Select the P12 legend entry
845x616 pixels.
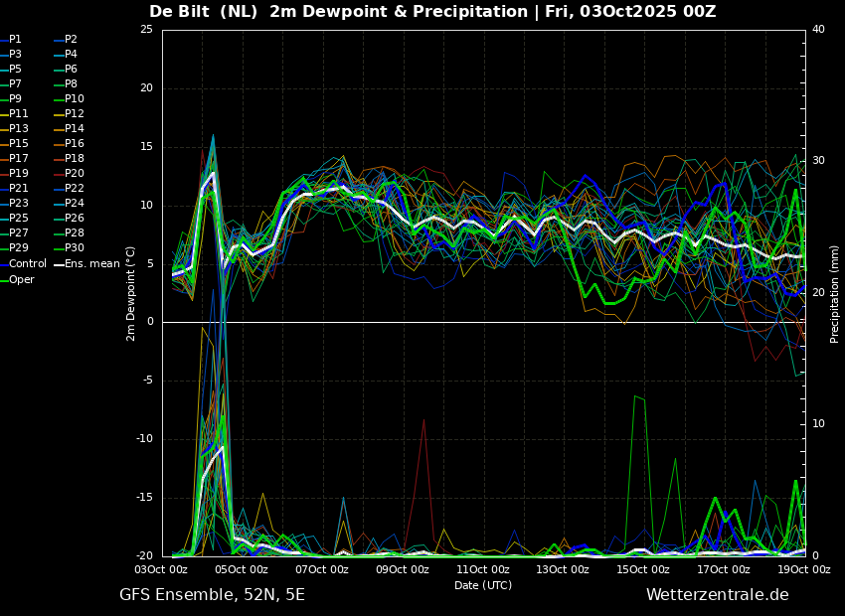pyautogui.click(x=70, y=113)
